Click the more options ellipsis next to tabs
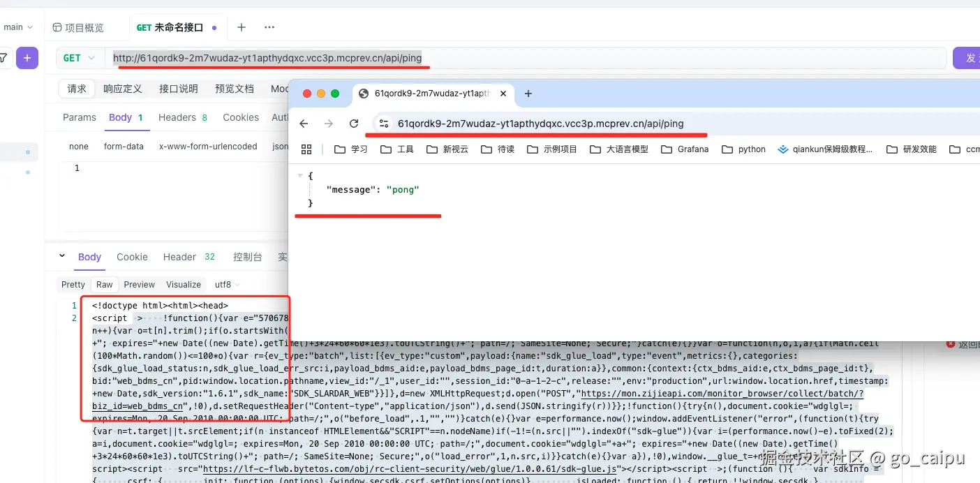 269,27
